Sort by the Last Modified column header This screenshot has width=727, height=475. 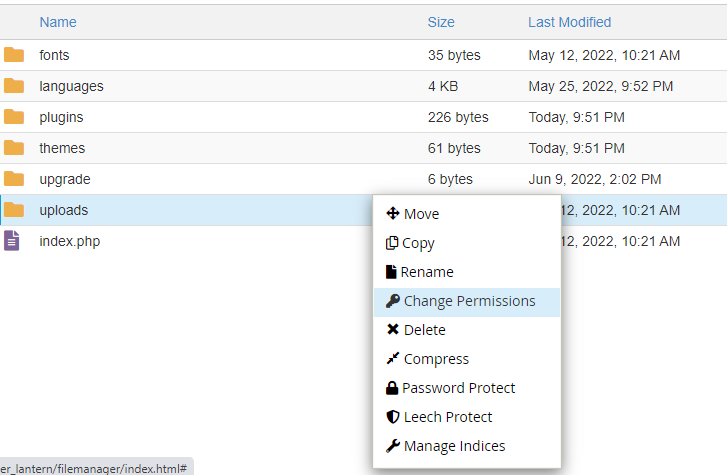(x=569, y=22)
